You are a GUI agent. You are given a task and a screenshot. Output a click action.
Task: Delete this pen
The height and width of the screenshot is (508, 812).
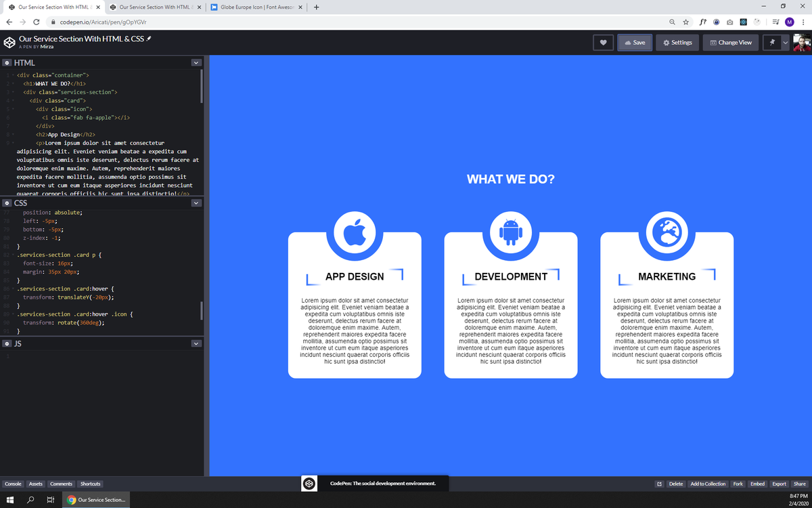pos(676,484)
